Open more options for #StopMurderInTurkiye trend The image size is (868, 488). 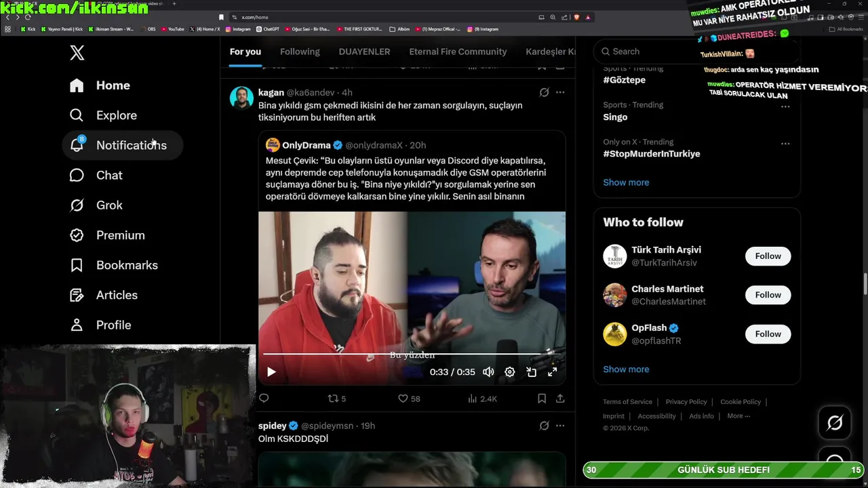click(785, 144)
